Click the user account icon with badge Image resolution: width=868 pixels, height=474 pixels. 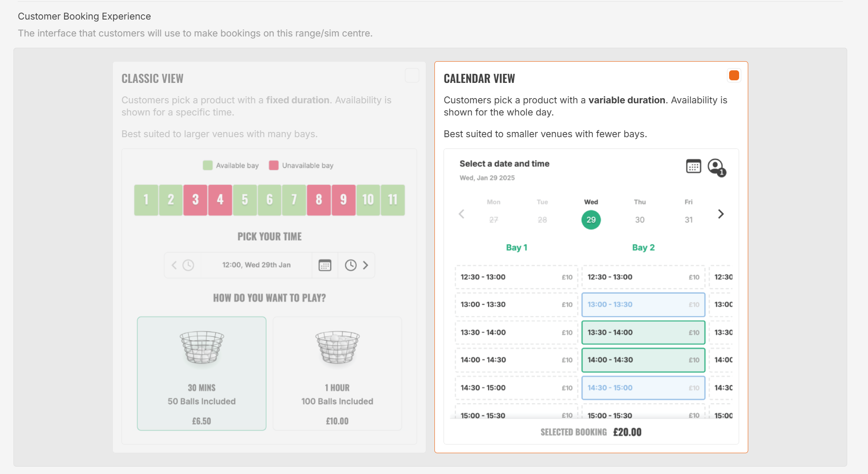717,167
